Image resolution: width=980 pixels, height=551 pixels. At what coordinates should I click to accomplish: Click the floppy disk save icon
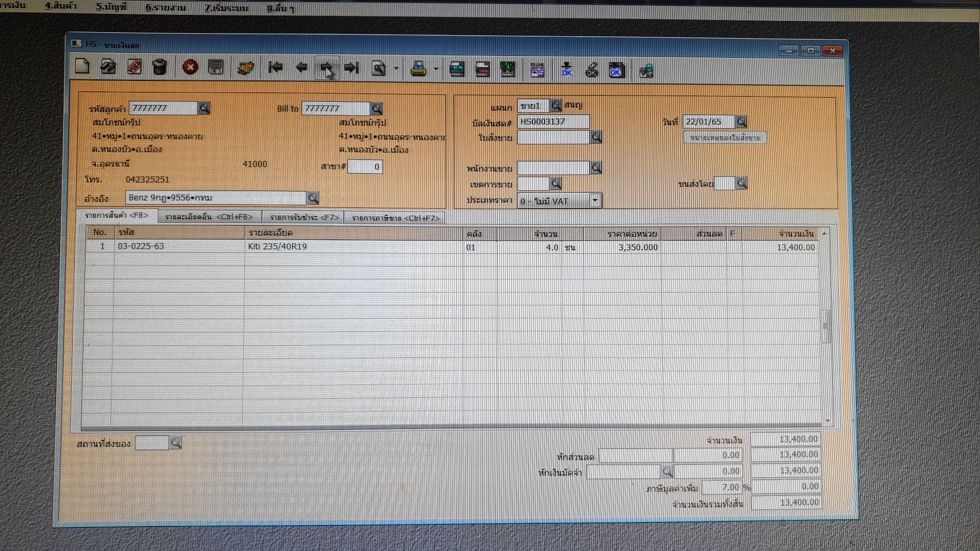tap(216, 67)
